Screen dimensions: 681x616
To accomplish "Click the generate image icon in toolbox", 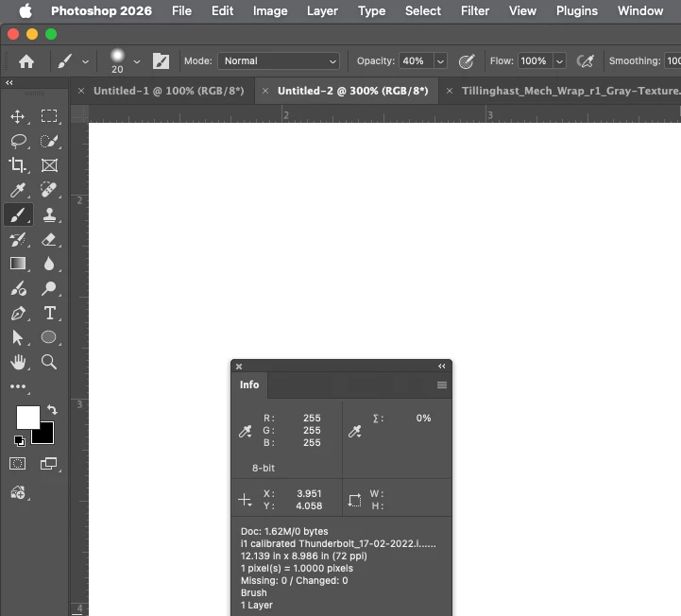I will 18,492.
